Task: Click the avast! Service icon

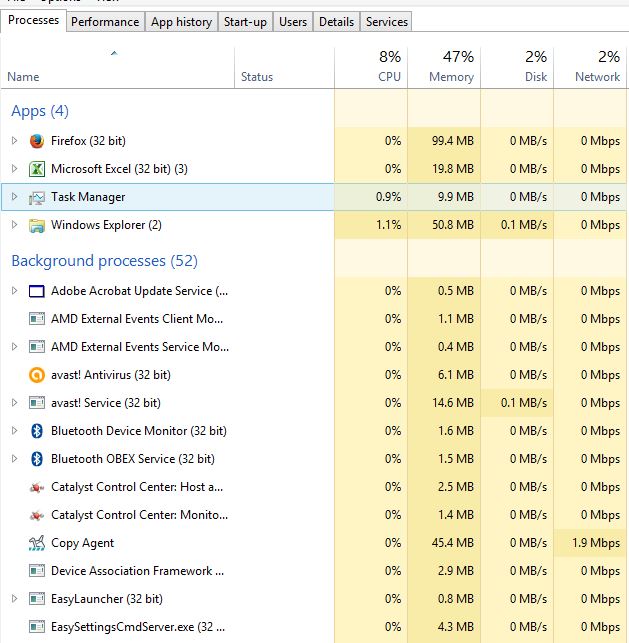Action: 37,403
